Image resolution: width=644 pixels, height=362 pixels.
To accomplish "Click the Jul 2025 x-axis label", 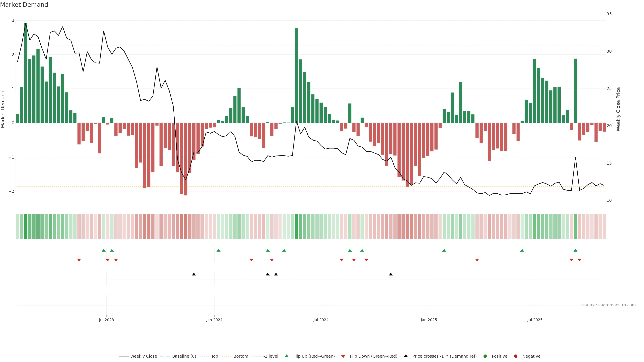I will click(x=535, y=320).
